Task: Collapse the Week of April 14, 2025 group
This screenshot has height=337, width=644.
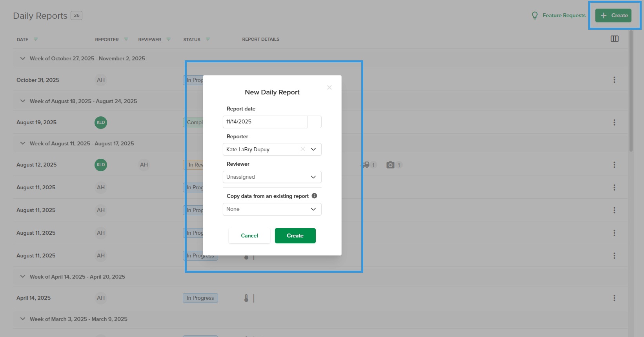Action: click(23, 277)
